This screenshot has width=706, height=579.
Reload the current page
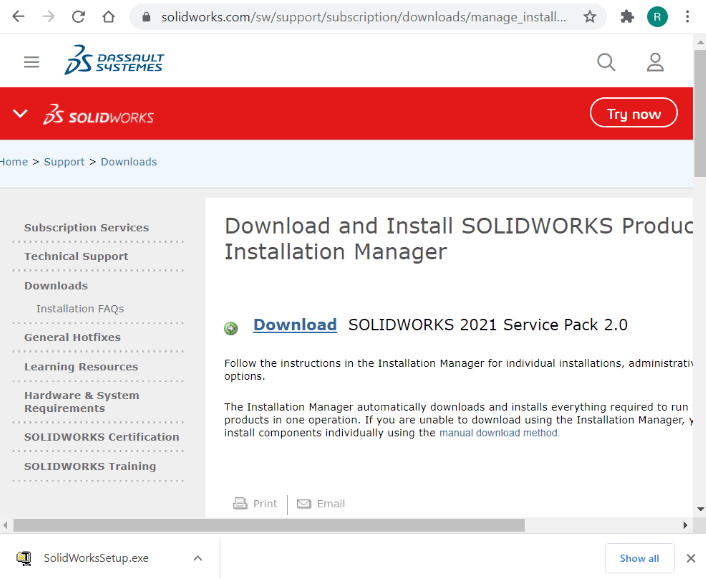78,17
